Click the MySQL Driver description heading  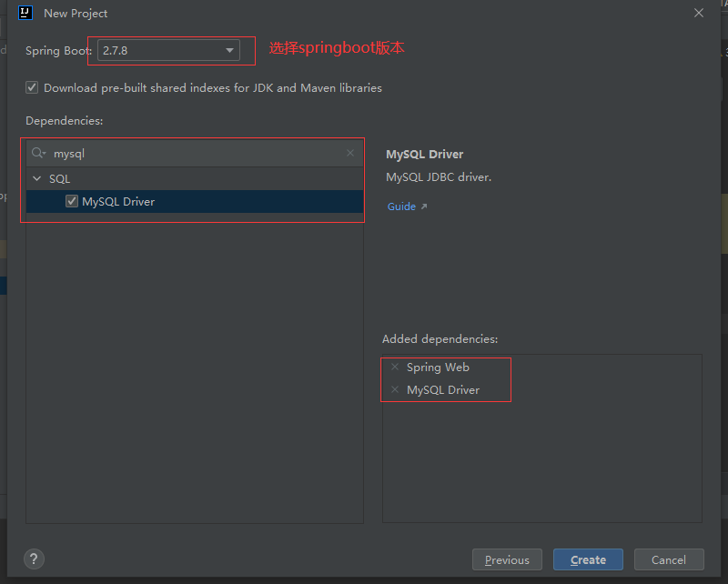424,154
